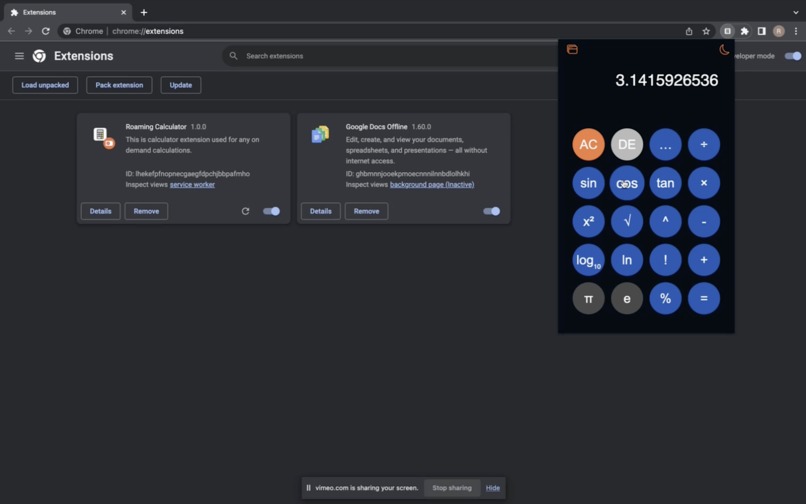Open more calculator options via the ellipsis

coord(665,145)
